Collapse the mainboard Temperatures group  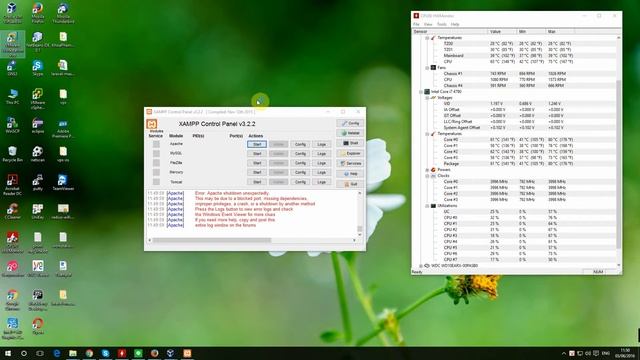427,38
